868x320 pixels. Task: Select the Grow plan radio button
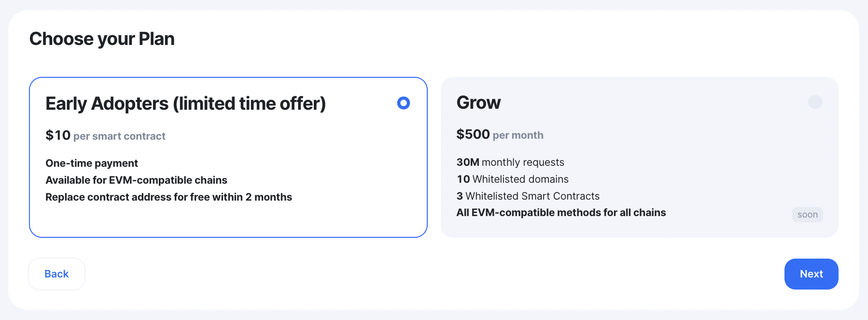click(x=815, y=102)
